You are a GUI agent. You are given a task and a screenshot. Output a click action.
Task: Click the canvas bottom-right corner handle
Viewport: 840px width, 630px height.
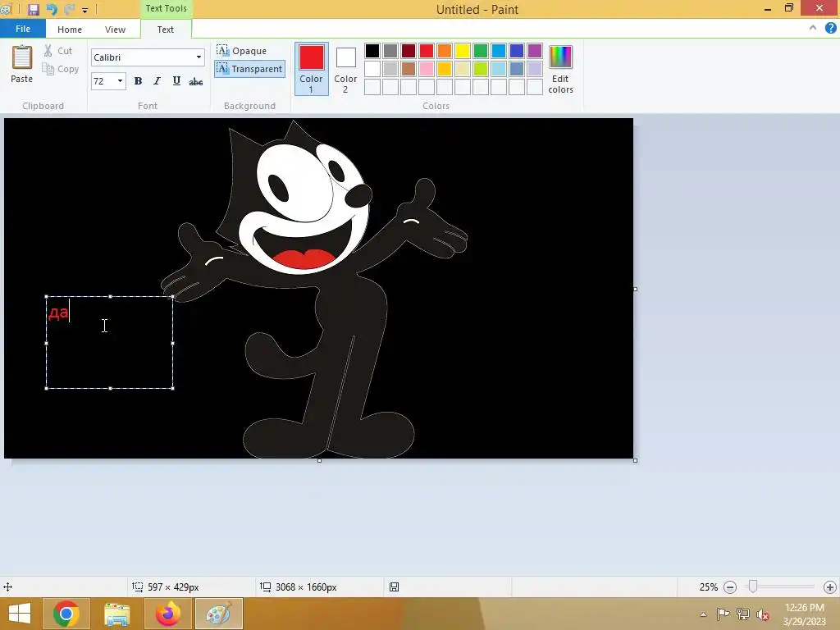(636, 460)
